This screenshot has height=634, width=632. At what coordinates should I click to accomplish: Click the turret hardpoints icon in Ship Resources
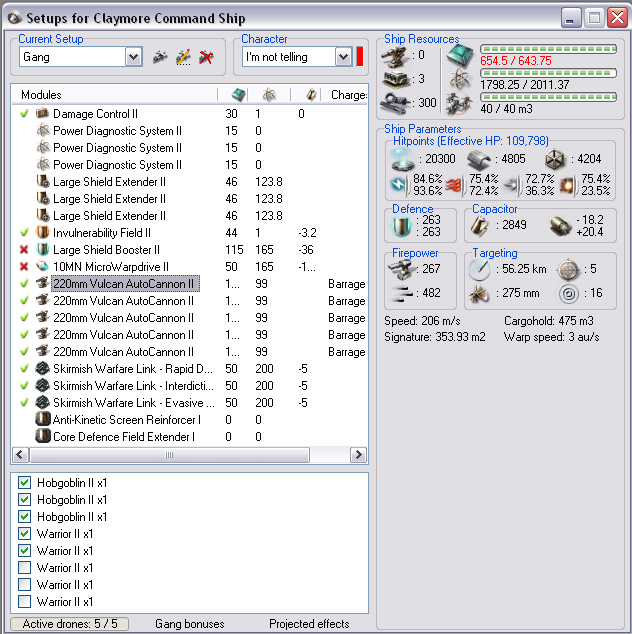click(x=395, y=56)
